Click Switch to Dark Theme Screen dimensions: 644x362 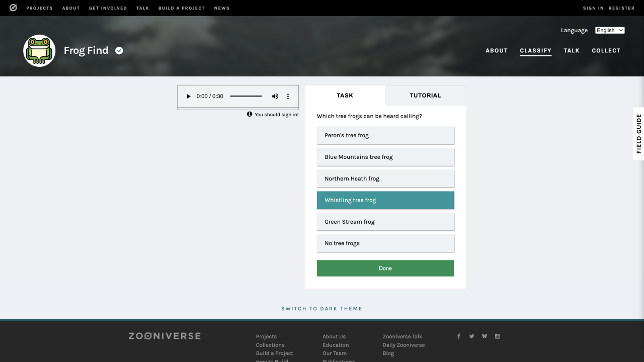tap(322, 309)
